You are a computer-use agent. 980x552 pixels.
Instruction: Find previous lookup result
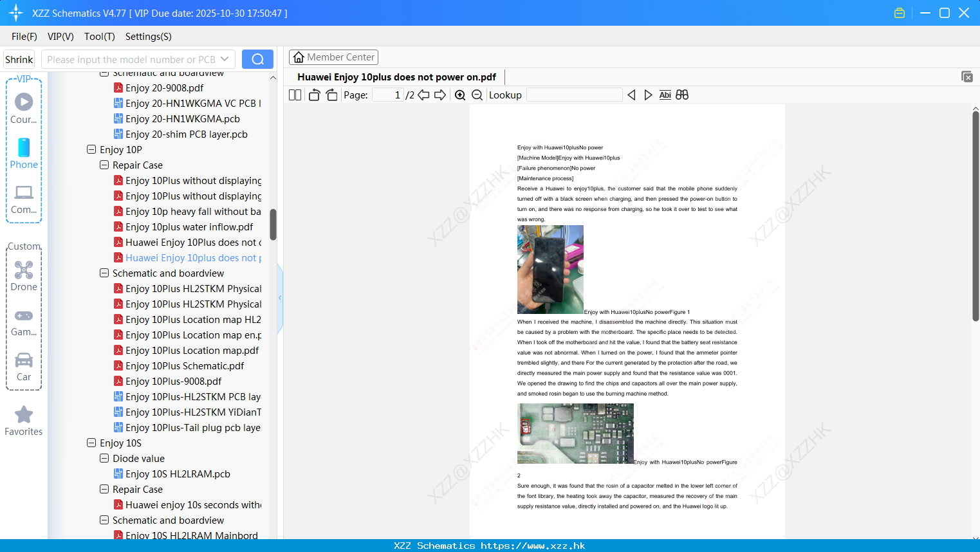point(631,95)
